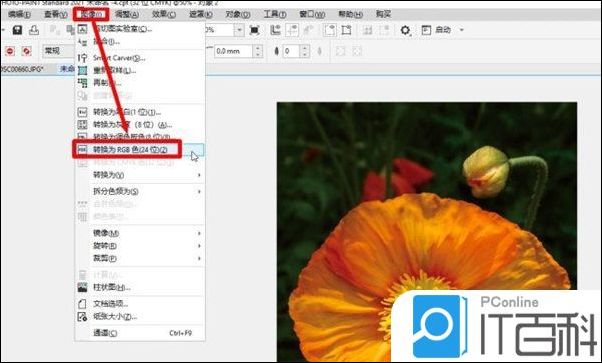Open the zoom level dropdown arrow

(239, 30)
